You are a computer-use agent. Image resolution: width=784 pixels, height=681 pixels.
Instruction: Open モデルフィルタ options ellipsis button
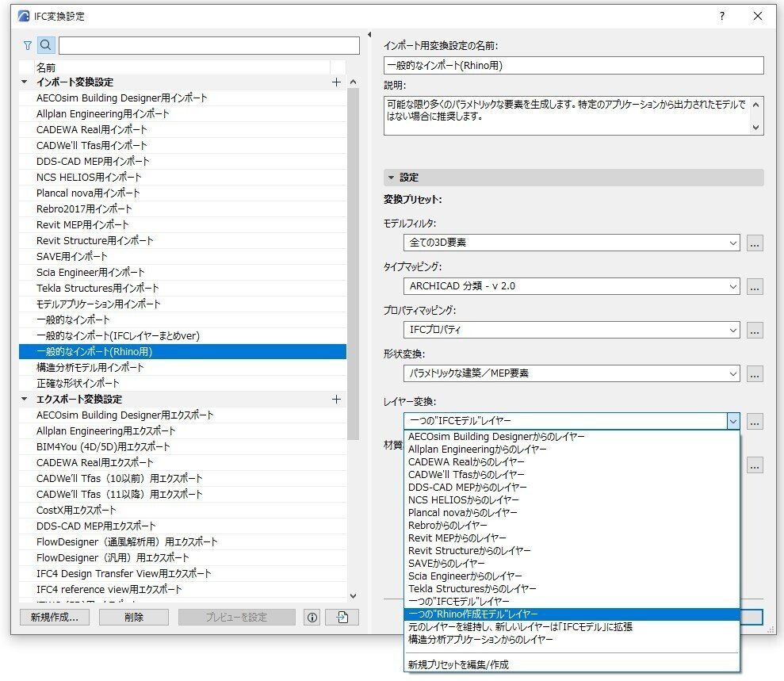[x=755, y=243]
